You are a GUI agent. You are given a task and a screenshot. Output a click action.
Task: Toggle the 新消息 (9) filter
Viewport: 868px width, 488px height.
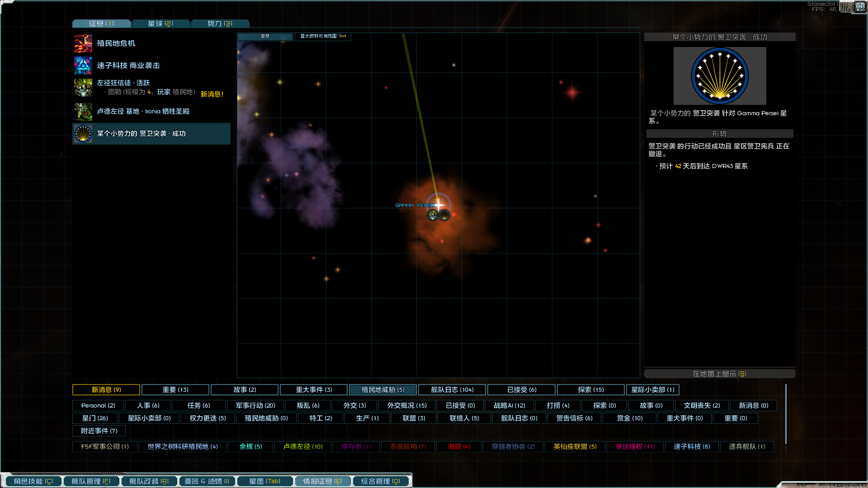coord(106,389)
